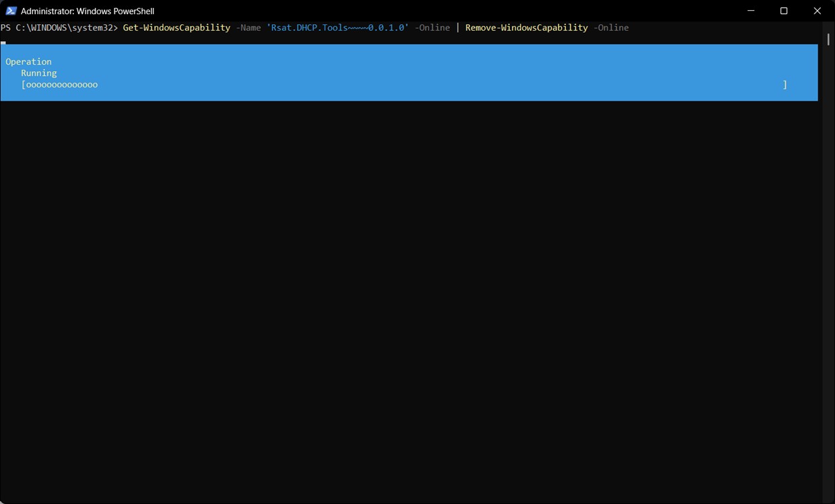The width and height of the screenshot is (835, 504).
Task: Click the blinking cursor block below the prompt
Action: tap(3, 42)
